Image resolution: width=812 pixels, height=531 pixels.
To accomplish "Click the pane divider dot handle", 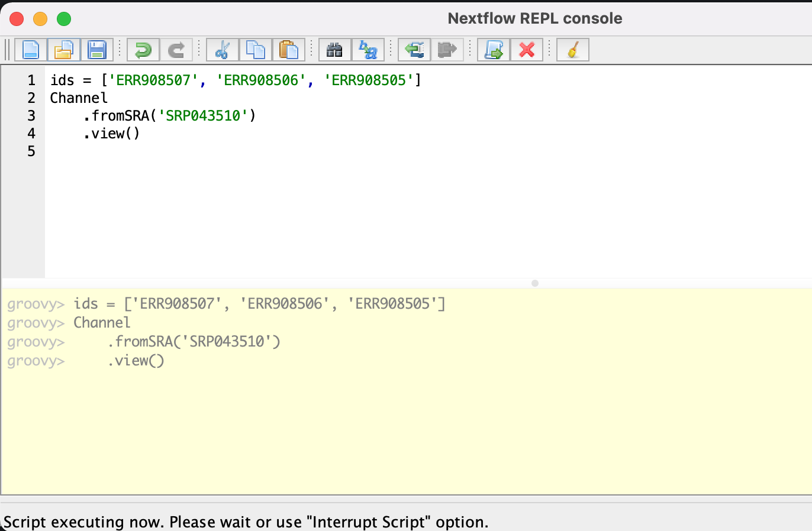I will click(535, 283).
